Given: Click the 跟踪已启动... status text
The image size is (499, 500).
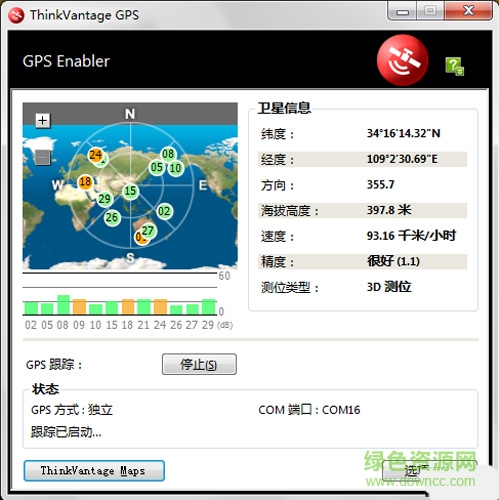Looking at the screenshot, I should [66, 432].
